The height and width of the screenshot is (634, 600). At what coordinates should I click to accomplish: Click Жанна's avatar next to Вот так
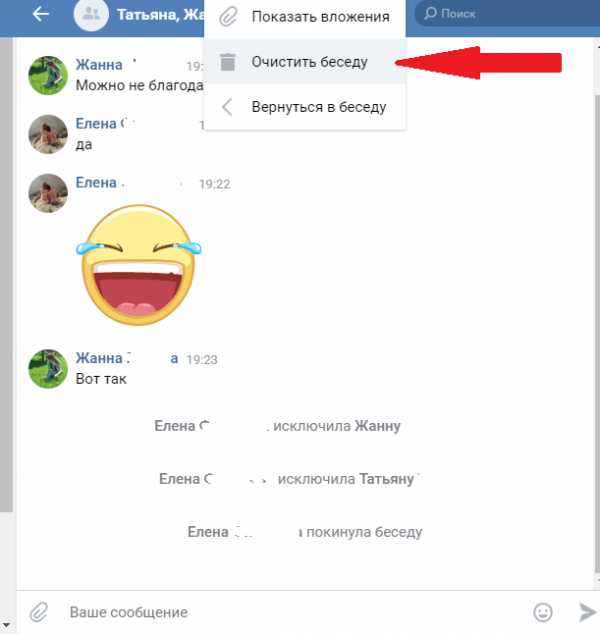pos(48,369)
